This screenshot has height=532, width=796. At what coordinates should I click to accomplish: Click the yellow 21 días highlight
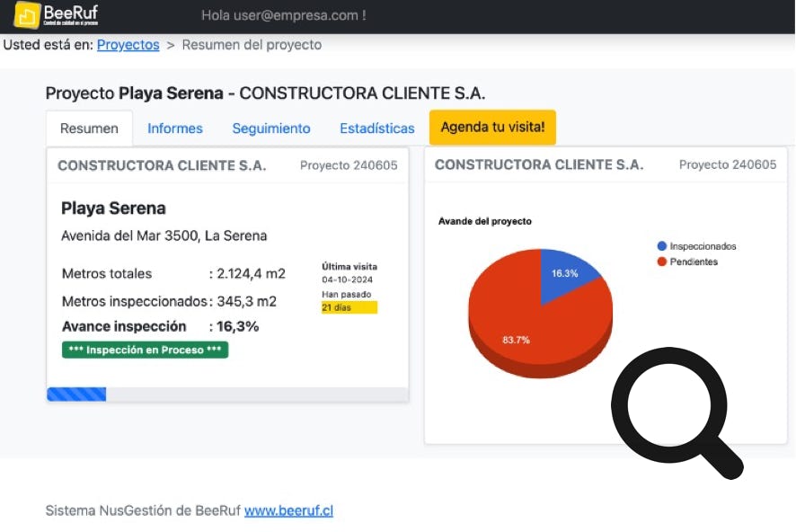[x=349, y=307]
